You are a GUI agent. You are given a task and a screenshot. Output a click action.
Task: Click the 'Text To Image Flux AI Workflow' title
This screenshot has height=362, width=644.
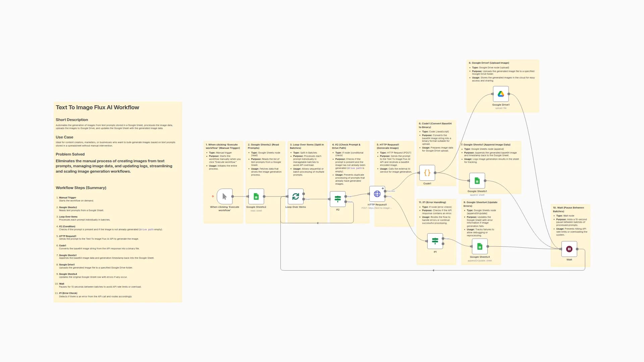click(x=97, y=107)
